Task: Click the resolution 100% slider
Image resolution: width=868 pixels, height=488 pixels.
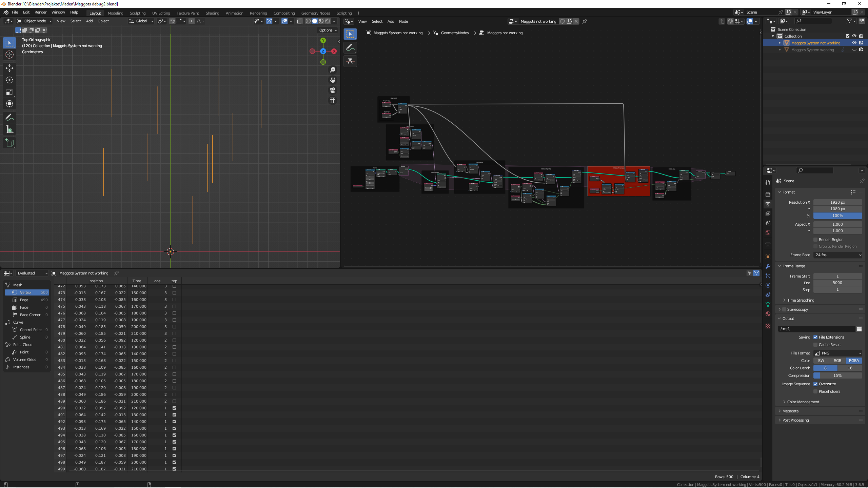Action: [x=838, y=216]
